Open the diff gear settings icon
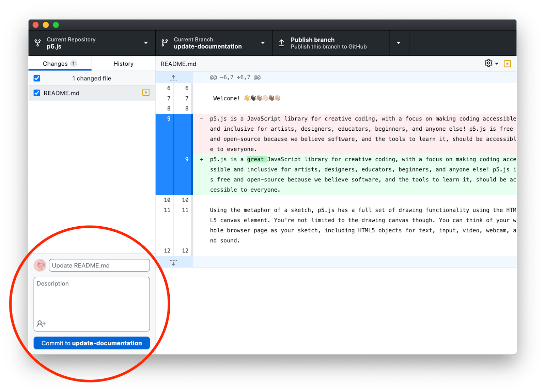 pos(488,63)
